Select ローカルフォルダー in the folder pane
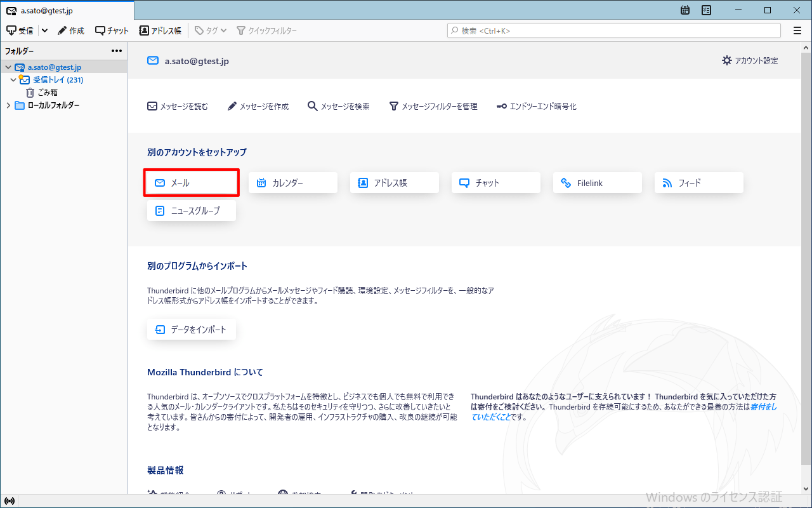This screenshot has width=812, height=508. click(x=53, y=105)
